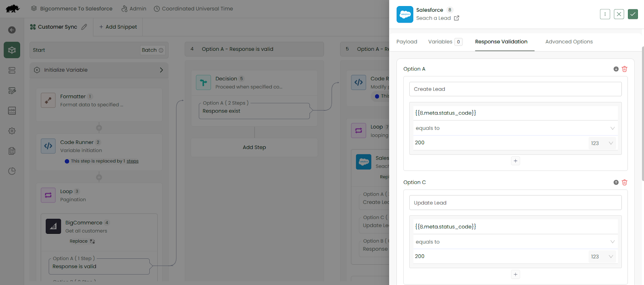The width and height of the screenshot is (644, 285).
Task: Expand the Initialize Variable chevron
Action: (x=161, y=70)
